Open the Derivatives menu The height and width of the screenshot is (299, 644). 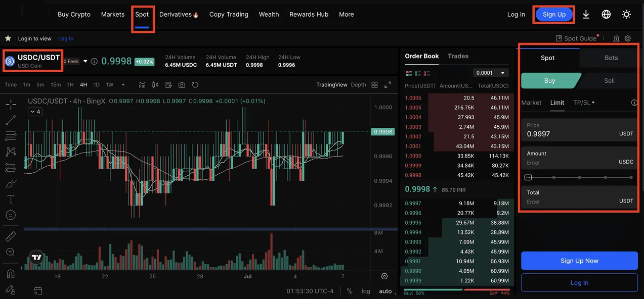point(179,15)
